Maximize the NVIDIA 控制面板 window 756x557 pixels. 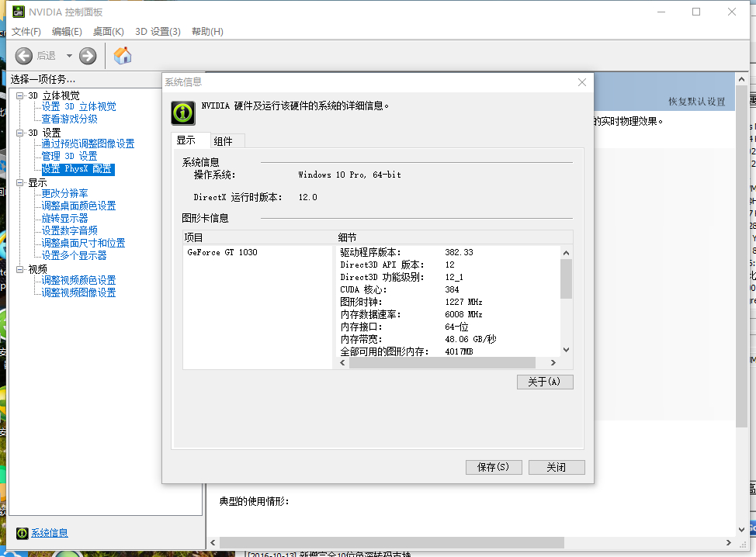(x=696, y=12)
